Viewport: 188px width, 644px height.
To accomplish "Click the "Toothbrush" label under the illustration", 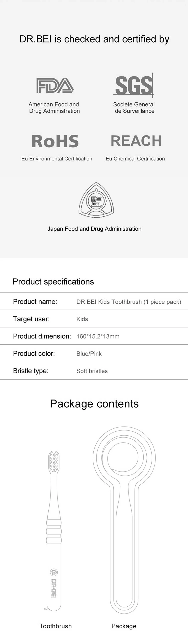I will (x=56, y=626).
